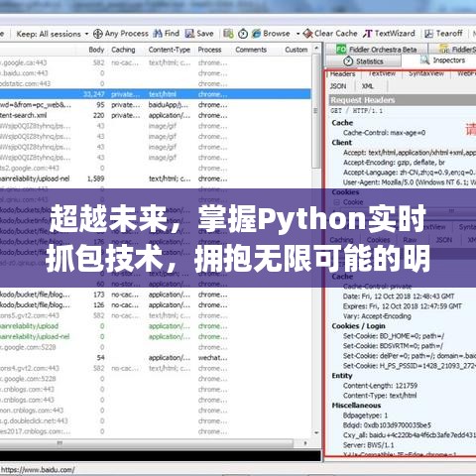476x476 pixels.
Task: Click the Tearoff toolbar icon
Action: pos(428,34)
